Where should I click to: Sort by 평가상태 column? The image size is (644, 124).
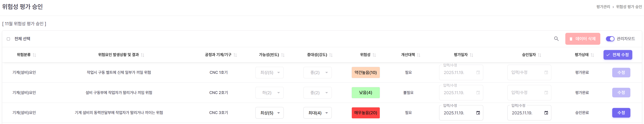point(592,55)
